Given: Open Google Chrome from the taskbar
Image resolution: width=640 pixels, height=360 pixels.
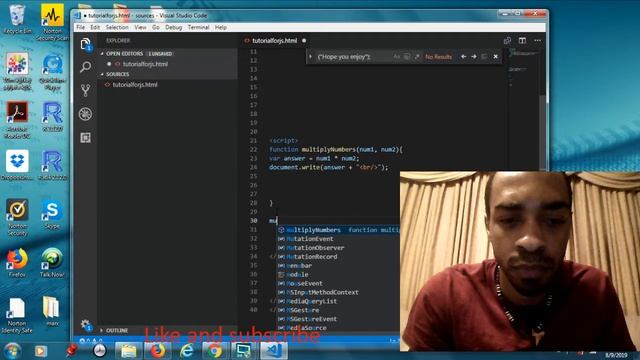Looking at the screenshot, I should tap(215, 351).
